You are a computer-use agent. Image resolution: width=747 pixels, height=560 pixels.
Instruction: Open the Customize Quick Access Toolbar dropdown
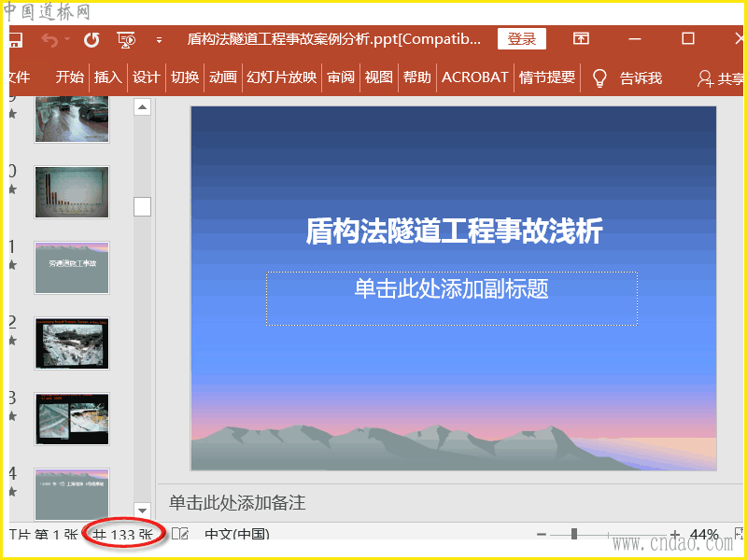point(159,40)
